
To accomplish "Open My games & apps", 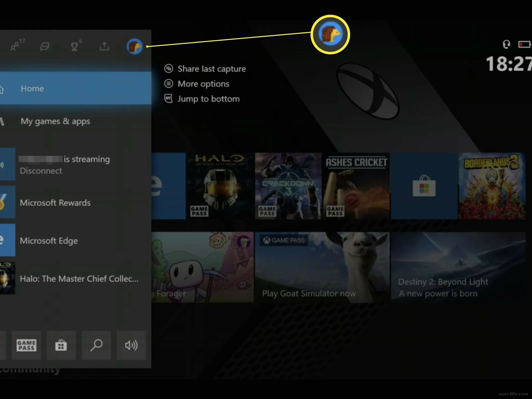I will (x=55, y=121).
